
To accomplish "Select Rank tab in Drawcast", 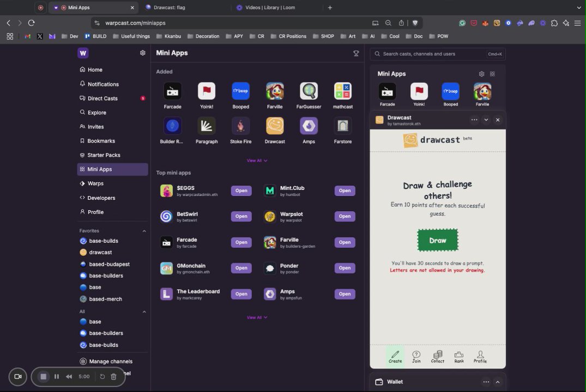I will click(x=459, y=357).
